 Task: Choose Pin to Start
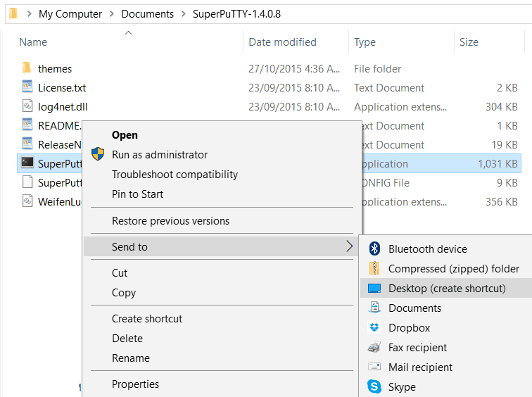137,194
